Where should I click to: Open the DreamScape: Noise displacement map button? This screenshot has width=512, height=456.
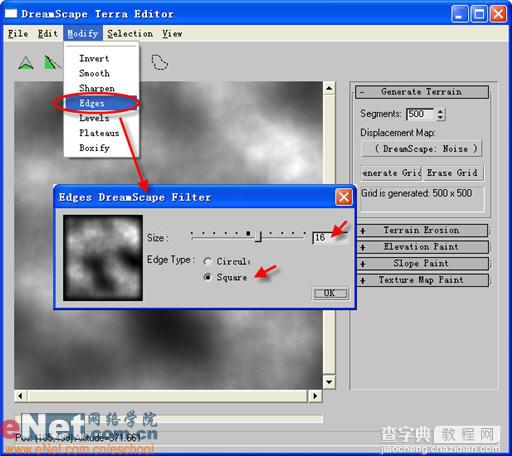tap(422, 149)
